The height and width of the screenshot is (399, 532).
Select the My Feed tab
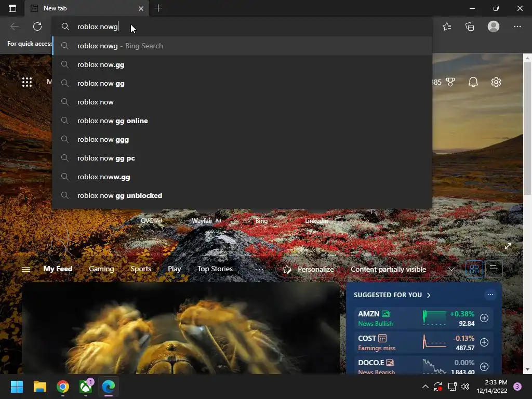click(x=58, y=269)
